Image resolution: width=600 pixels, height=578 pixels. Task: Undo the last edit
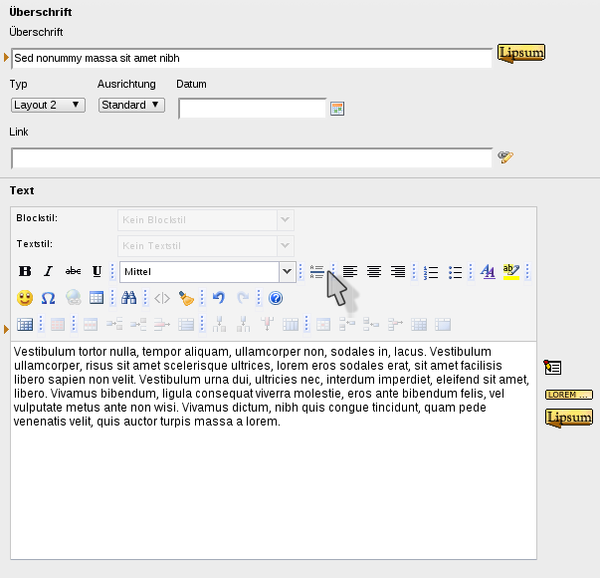click(x=218, y=297)
